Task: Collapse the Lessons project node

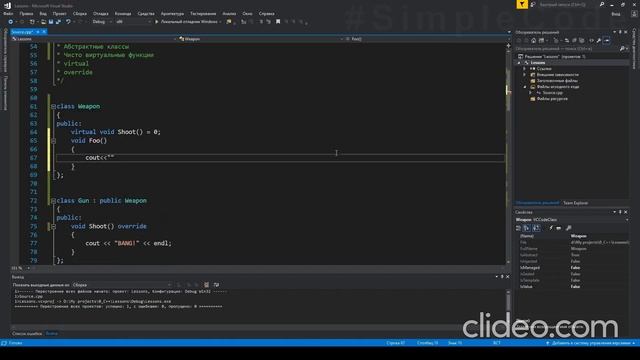Action: pos(520,63)
